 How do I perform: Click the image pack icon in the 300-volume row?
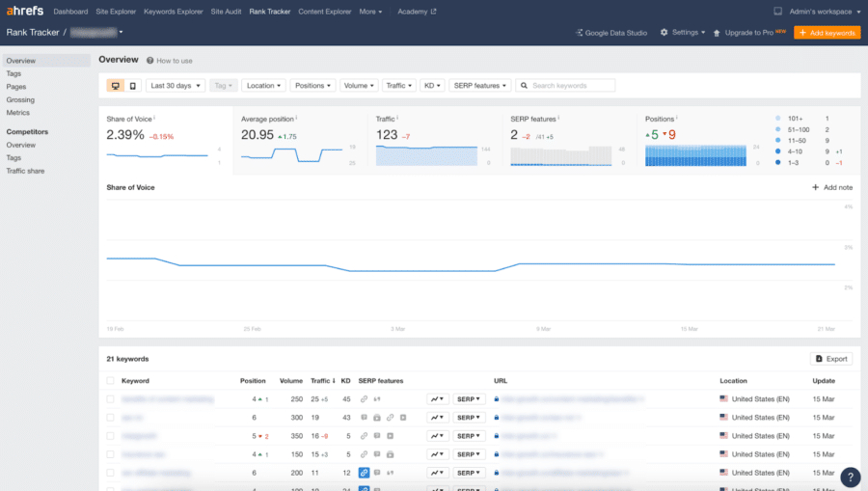377,418
